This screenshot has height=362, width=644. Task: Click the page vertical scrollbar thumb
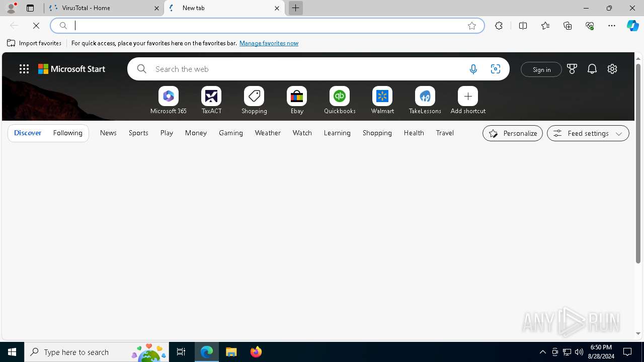(638, 163)
